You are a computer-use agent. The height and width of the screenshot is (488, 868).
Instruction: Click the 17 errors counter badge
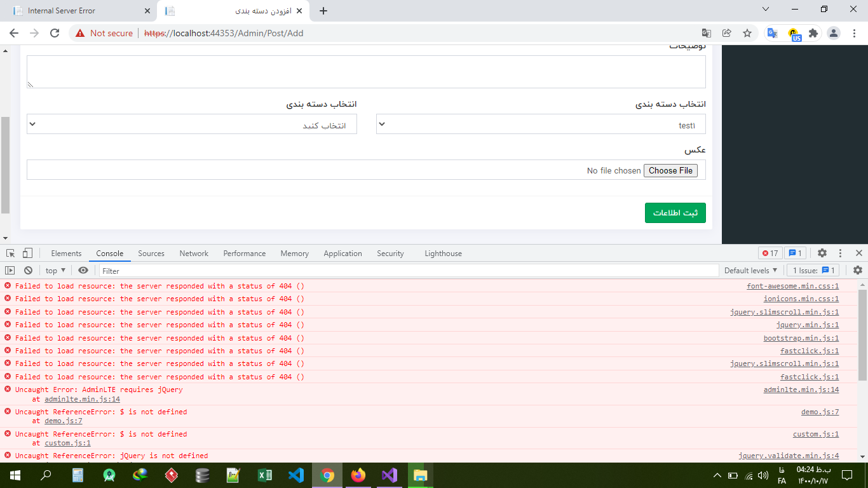770,253
